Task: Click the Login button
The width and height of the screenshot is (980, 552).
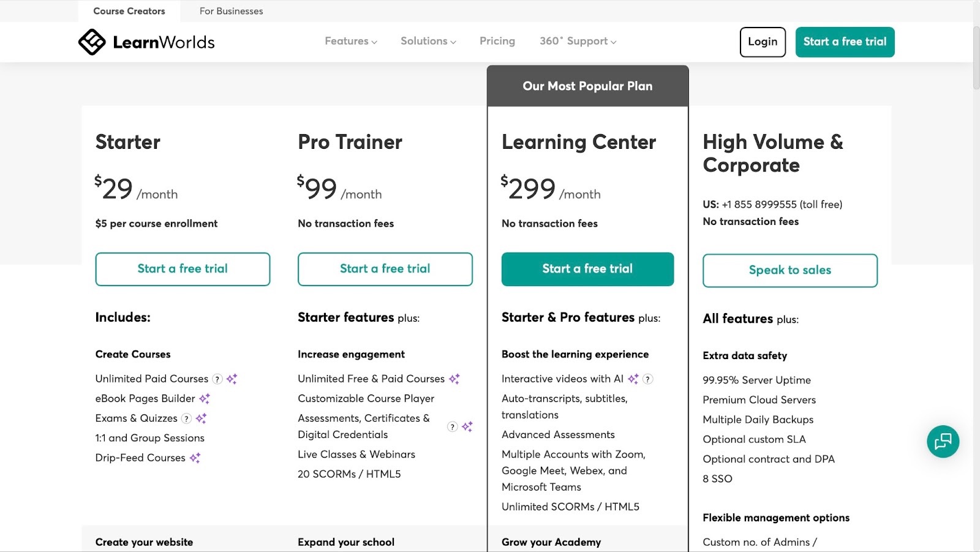Action: point(763,42)
